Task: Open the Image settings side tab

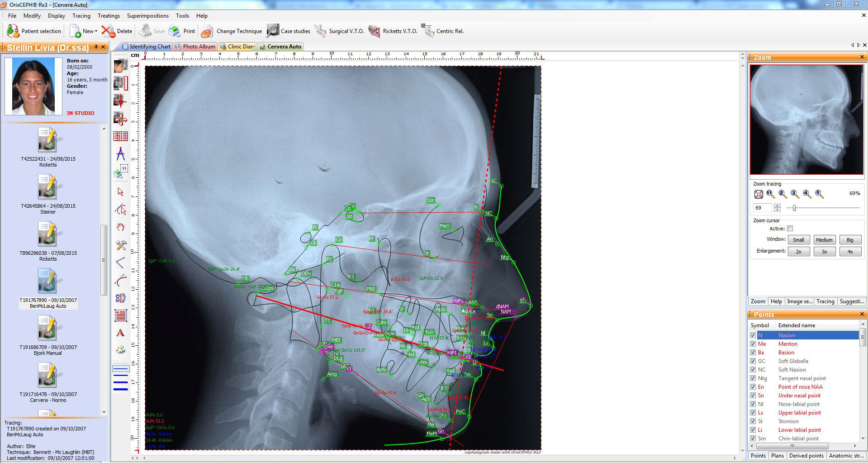Action: tap(799, 301)
